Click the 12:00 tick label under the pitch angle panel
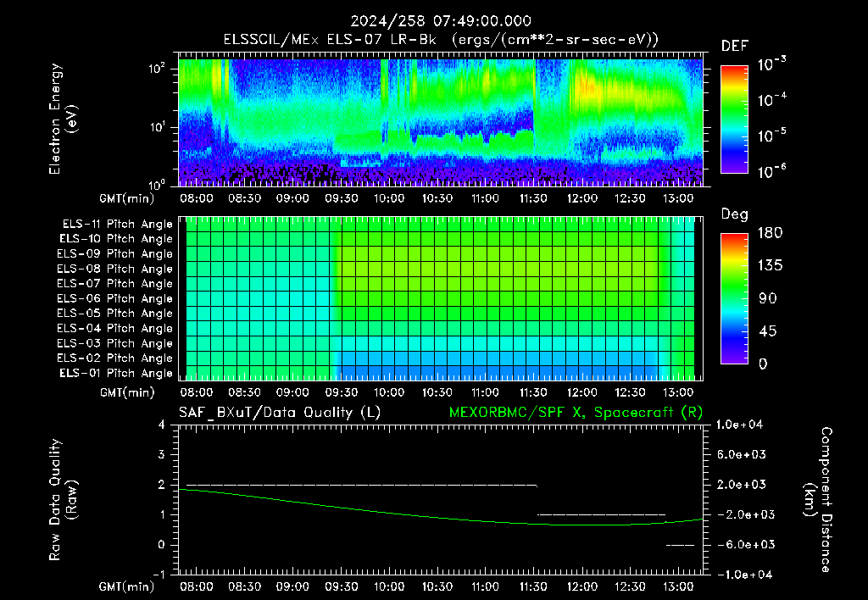Image resolution: width=868 pixels, height=600 pixels. [581, 392]
